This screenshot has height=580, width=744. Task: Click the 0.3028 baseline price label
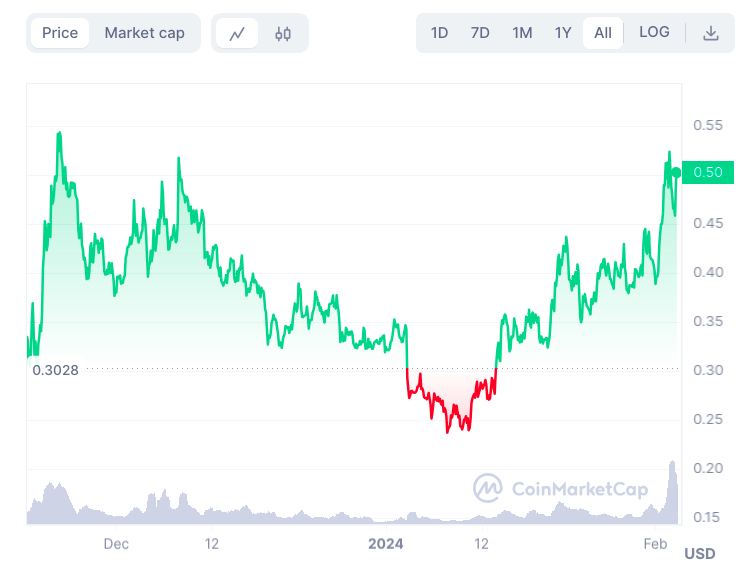[55, 369]
